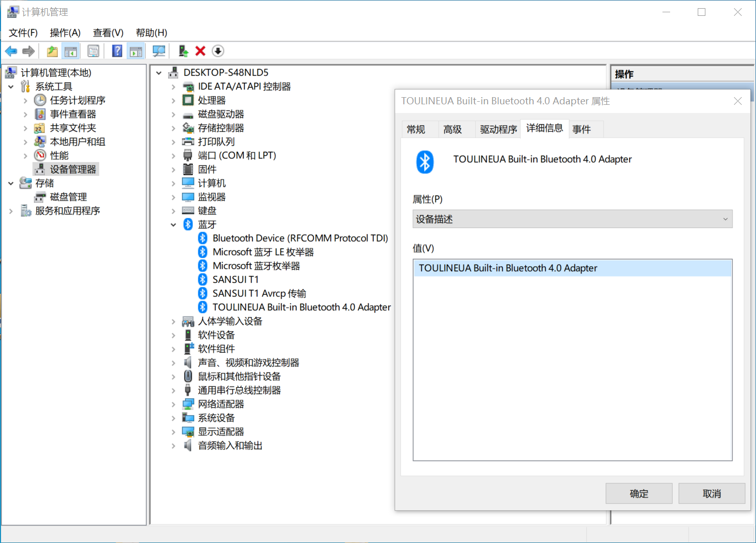Open the 属性(P) dropdown showing 设备描述
The height and width of the screenshot is (543, 756).
point(572,219)
